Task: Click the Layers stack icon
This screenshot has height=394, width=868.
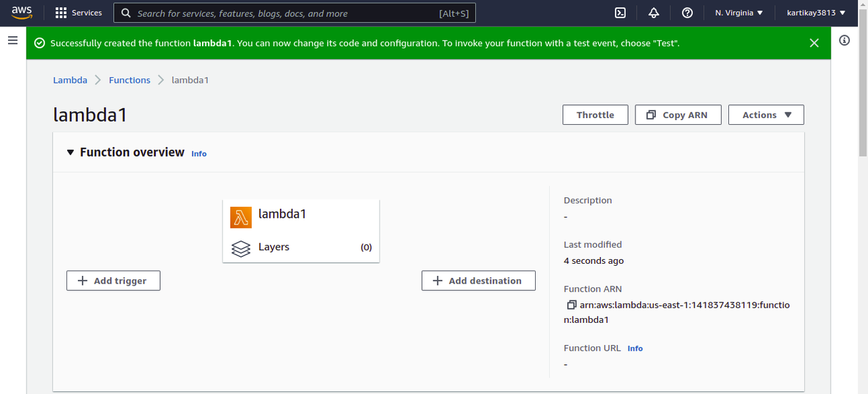Action: [241, 249]
